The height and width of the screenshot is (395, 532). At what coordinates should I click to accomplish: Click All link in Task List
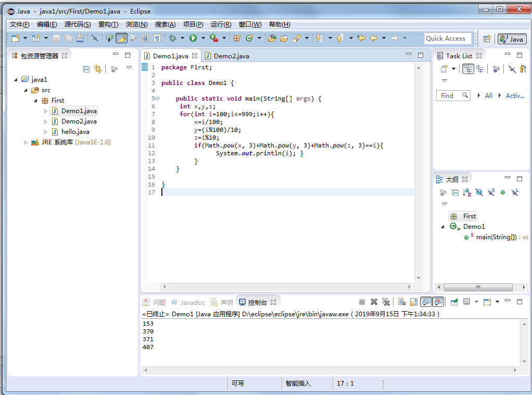coord(489,96)
